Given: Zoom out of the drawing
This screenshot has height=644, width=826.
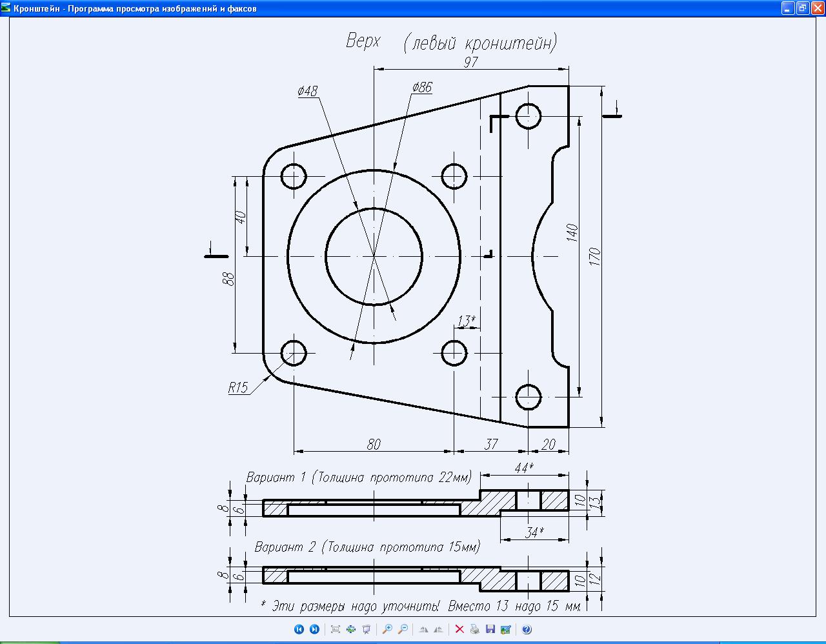Looking at the screenshot, I should coord(403,629).
